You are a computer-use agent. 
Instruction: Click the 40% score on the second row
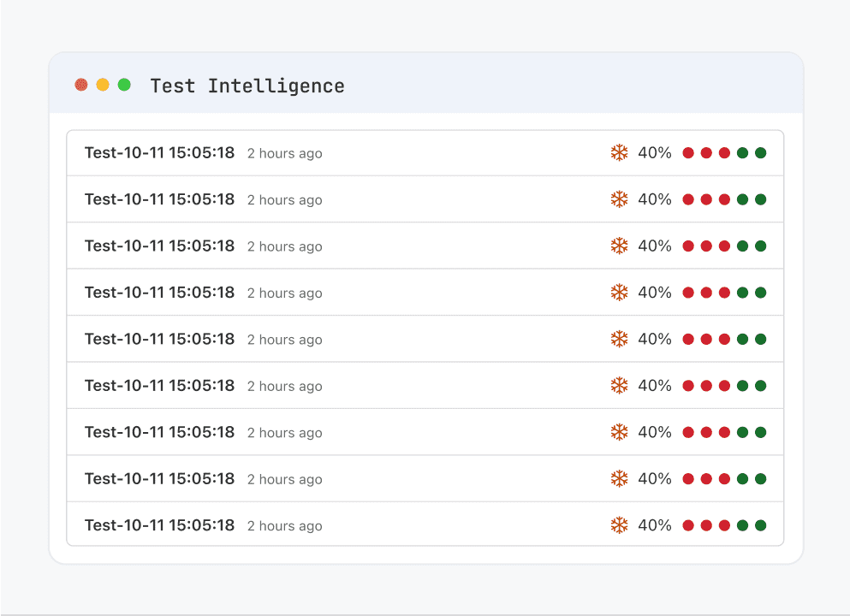(655, 199)
